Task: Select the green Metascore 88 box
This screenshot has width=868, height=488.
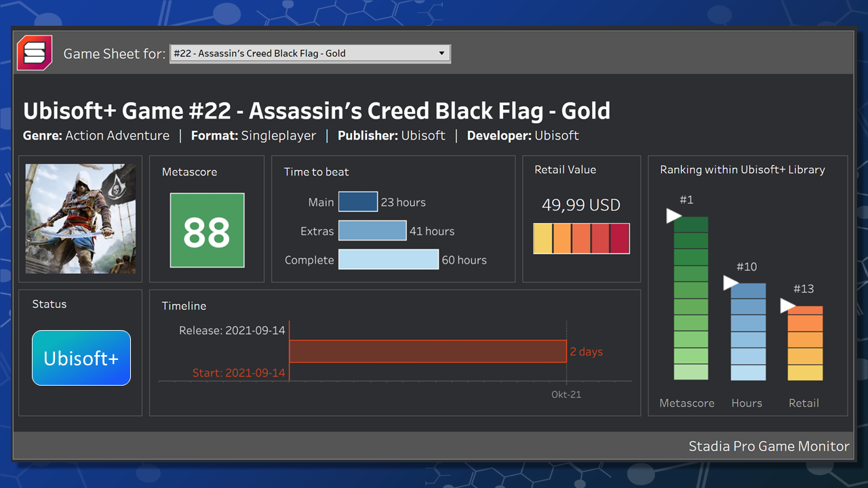Action: pos(207,231)
